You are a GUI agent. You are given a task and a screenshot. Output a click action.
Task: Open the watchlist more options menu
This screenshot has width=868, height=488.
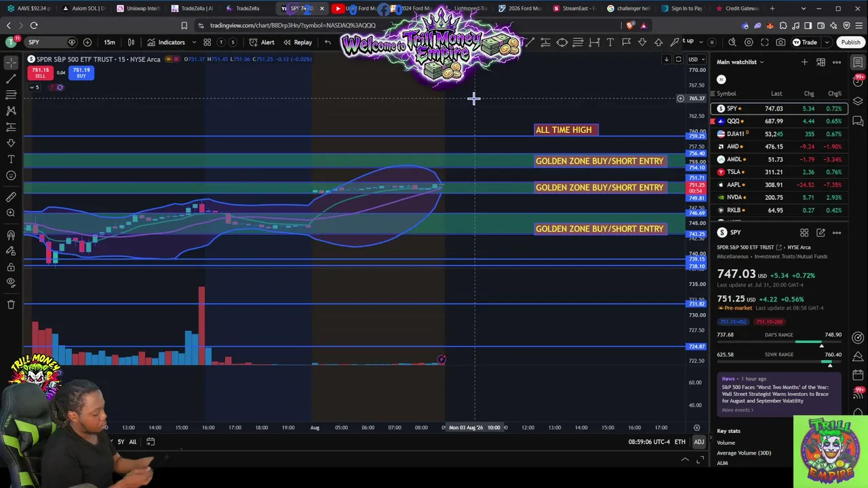coord(837,62)
